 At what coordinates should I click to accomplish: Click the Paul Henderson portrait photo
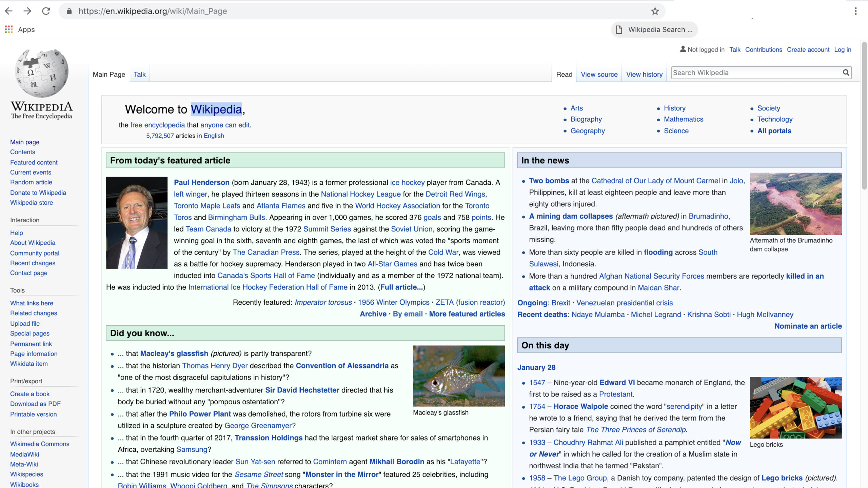pos(137,223)
